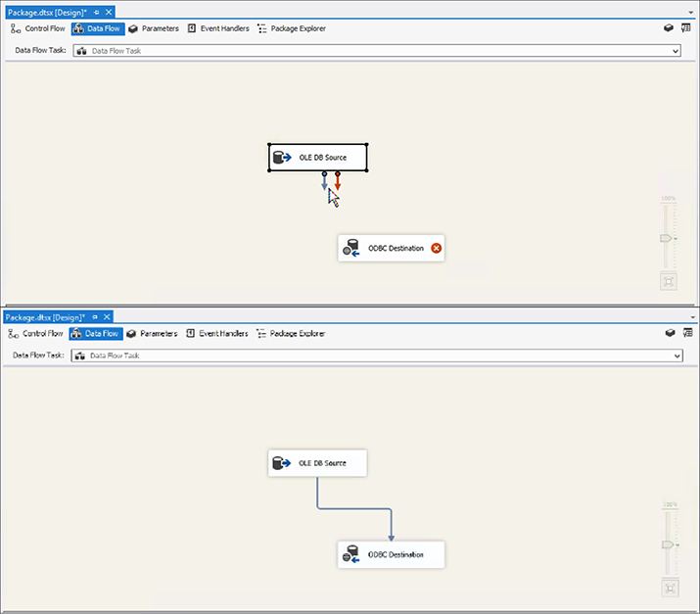Select ODBC Destination component in lower canvas
700x614 pixels.
coord(391,554)
